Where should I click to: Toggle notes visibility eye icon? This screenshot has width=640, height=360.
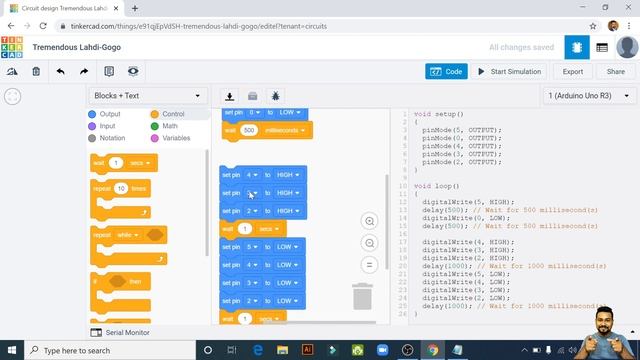[133, 71]
